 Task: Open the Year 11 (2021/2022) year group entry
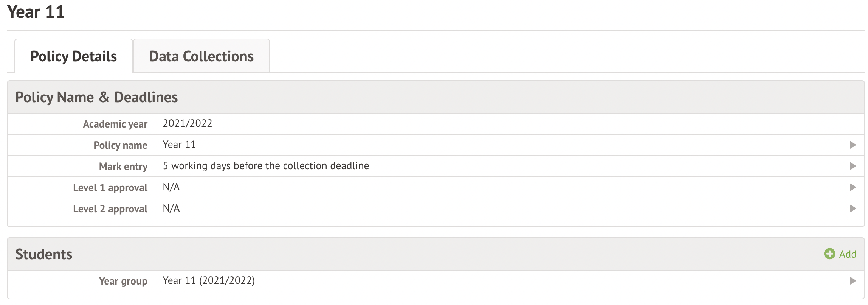(x=209, y=281)
